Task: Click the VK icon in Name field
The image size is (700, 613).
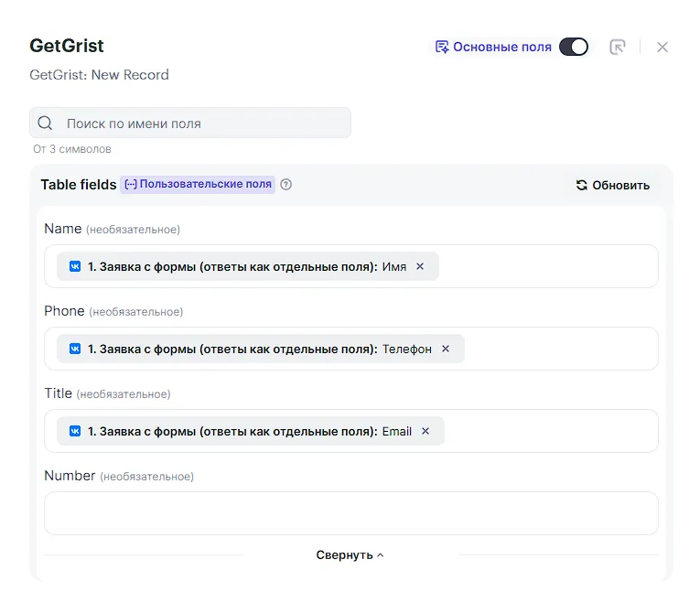Action: [x=75, y=266]
